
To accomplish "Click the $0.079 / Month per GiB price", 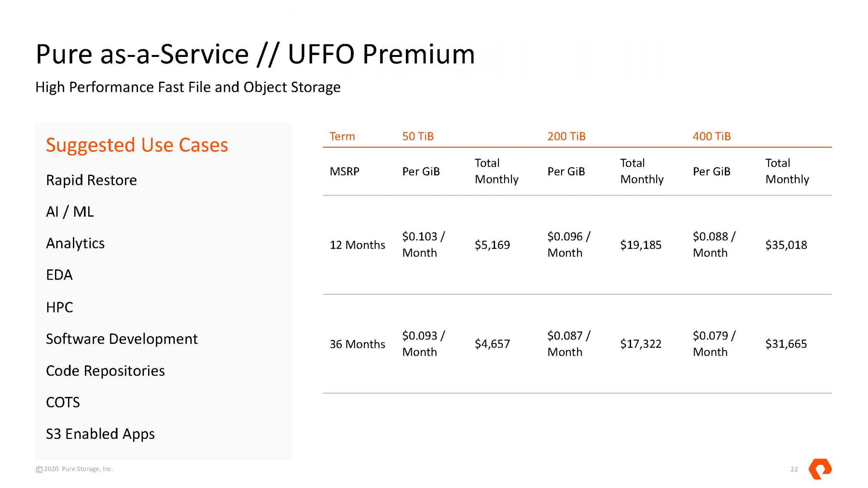I will click(x=714, y=344).
